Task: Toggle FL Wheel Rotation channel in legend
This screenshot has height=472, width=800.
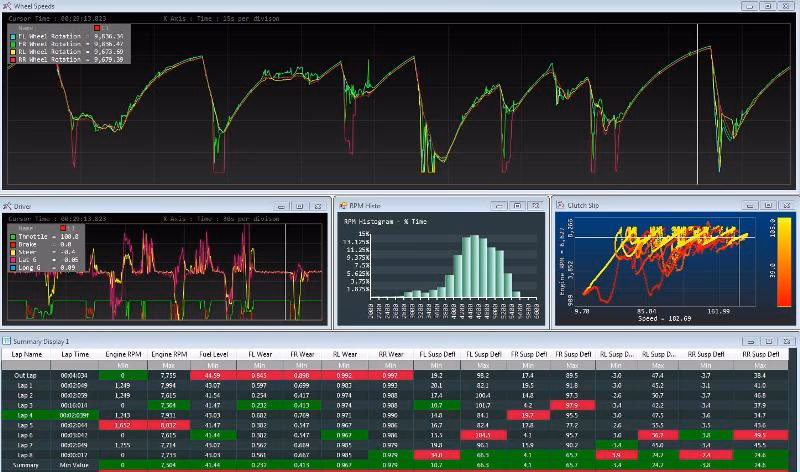Action: (x=59, y=36)
